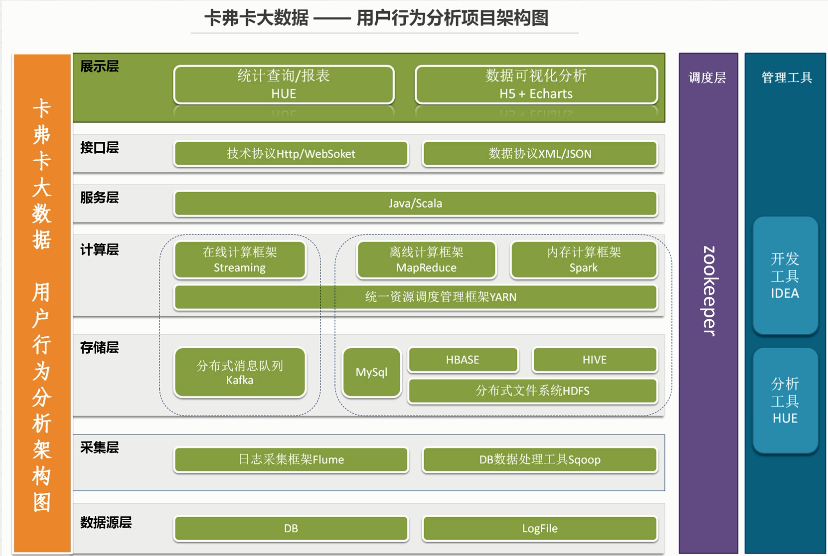Click the 技术协议Http/WebSoket block
Image resolution: width=828 pixels, height=556 pixels.
291,154
